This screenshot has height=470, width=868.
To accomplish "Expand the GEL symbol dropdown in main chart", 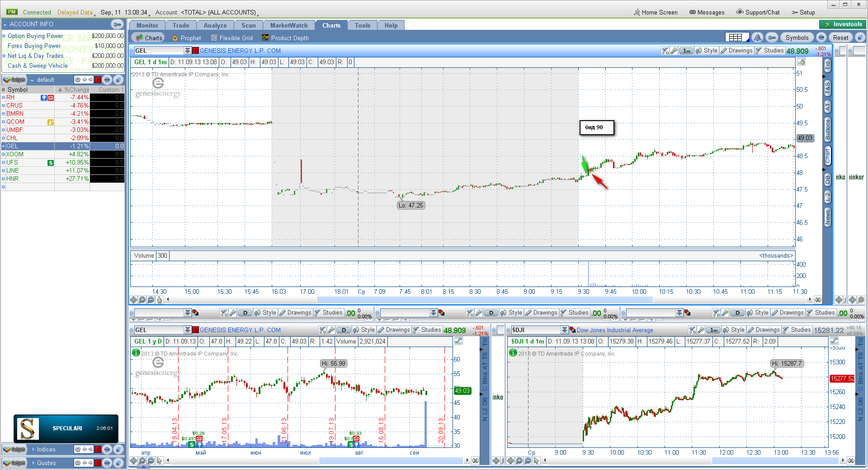I will point(188,51).
